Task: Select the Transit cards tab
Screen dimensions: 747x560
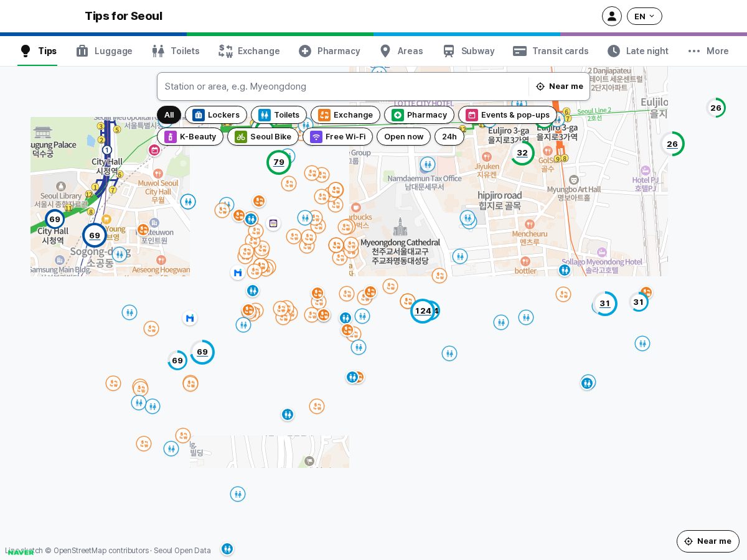Action: pyautogui.click(x=551, y=51)
